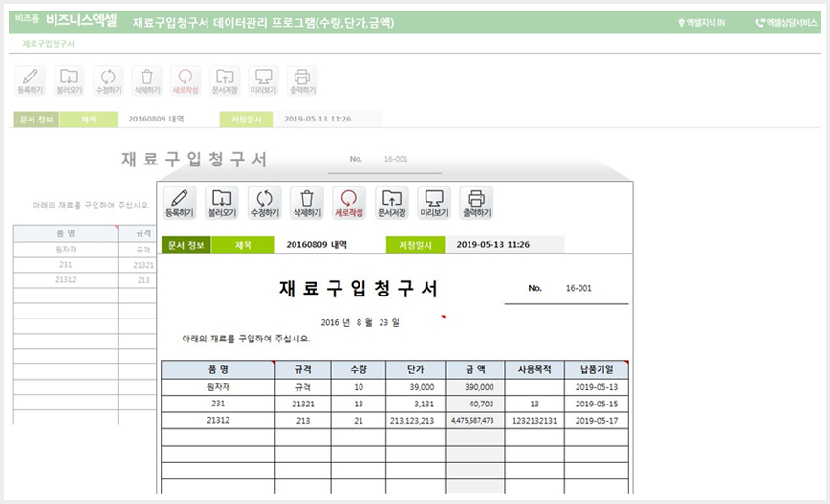The height and width of the screenshot is (504, 830).
Task: Click the 금 액 column header
Action: click(x=475, y=369)
